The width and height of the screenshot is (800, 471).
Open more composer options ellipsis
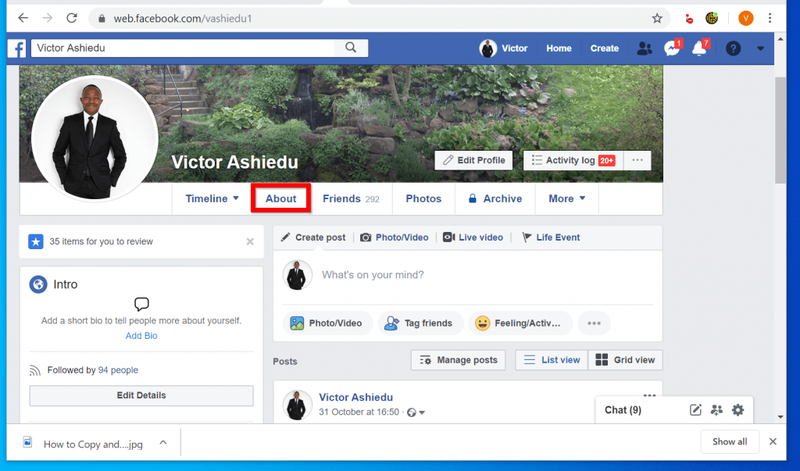594,323
